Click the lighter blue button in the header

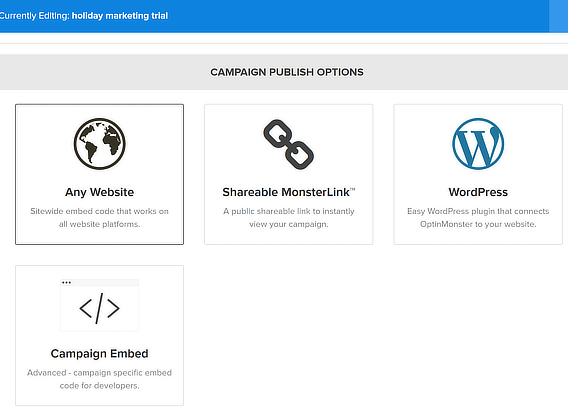pyautogui.click(x=559, y=16)
